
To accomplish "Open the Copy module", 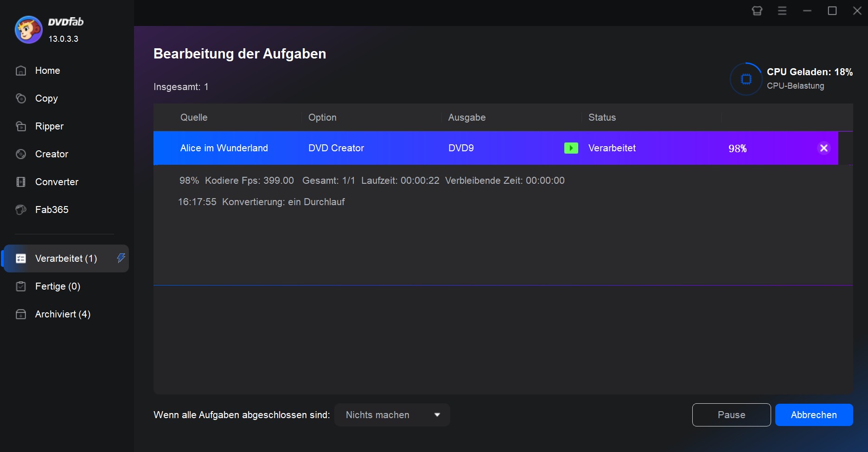I will [46, 98].
